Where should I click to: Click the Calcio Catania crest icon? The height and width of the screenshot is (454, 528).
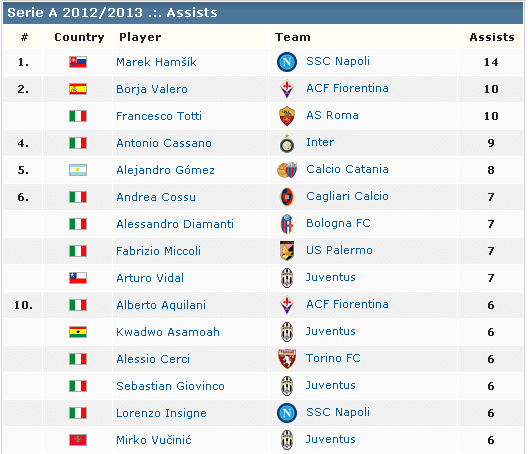tap(287, 170)
